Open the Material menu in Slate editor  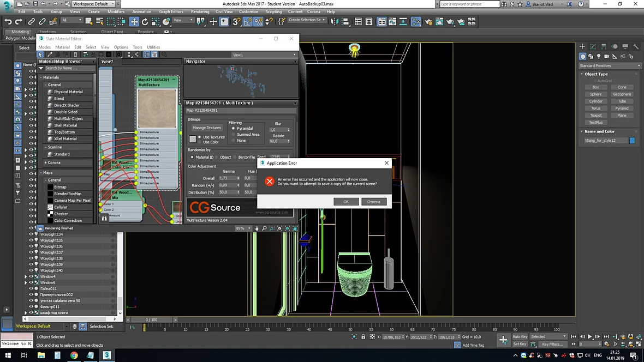click(62, 47)
